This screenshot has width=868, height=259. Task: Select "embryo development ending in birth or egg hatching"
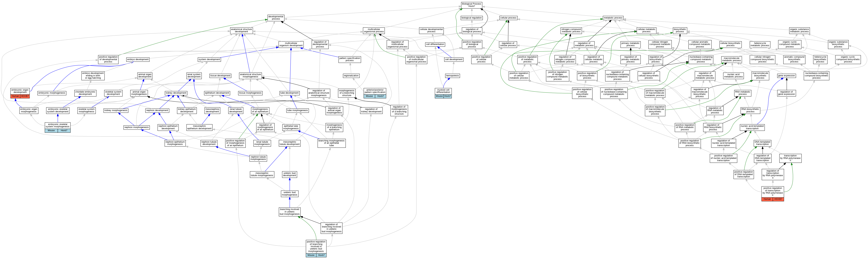click(x=93, y=75)
